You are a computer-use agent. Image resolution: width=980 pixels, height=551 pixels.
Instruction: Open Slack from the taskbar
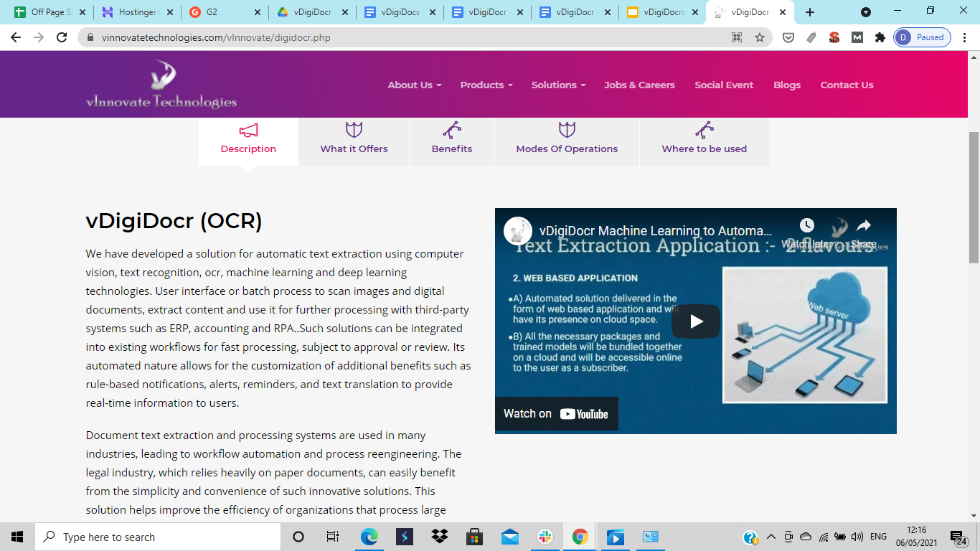(545, 537)
